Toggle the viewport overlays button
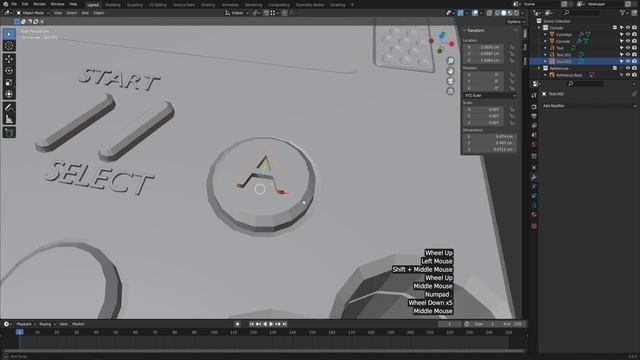This screenshot has width=640, height=360. click(x=475, y=13)
